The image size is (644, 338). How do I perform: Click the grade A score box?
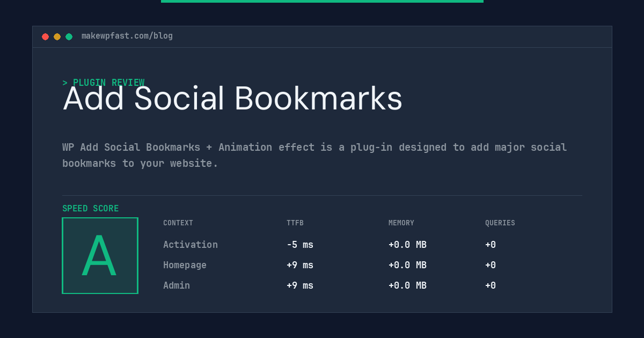coord(100,255)
